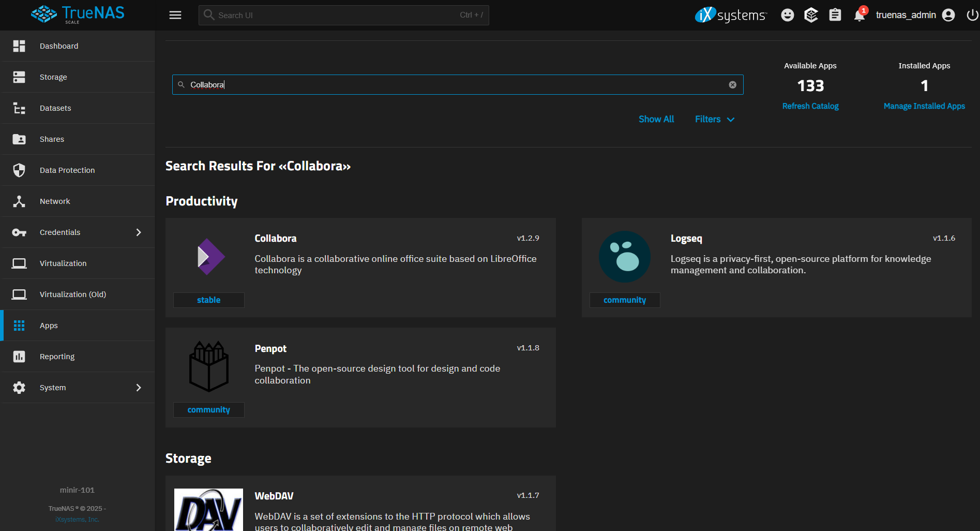Click the Penpot app logo
The width and height of the screenshot is (980, 531).
(209, 366)
